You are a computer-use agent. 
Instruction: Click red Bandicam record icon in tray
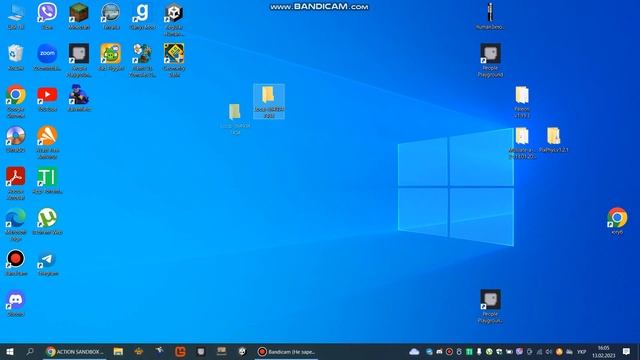pos(449,351)
